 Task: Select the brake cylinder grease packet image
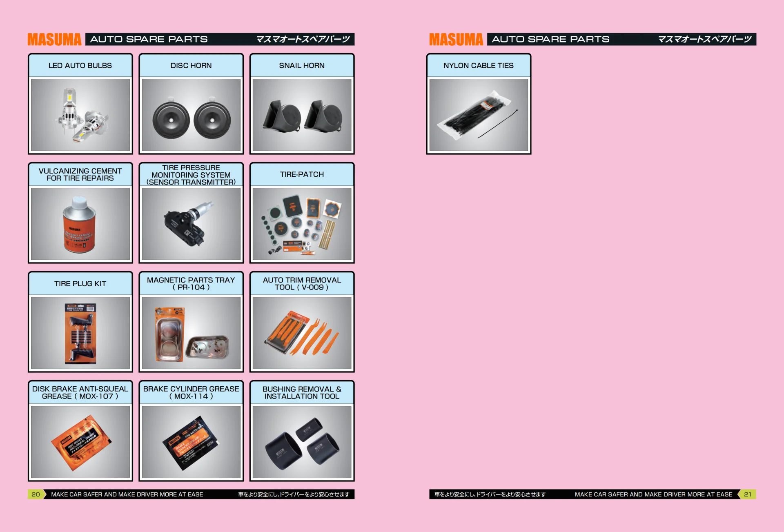pyautogui.click(x=191, y=442)
